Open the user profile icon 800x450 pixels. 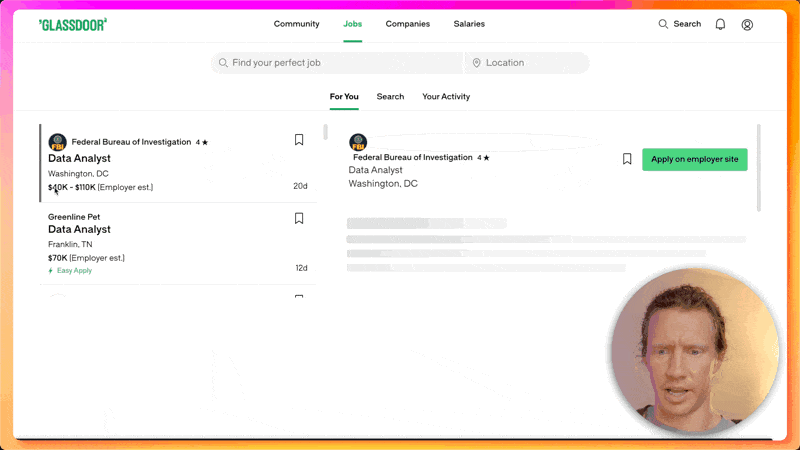(747, 24)
